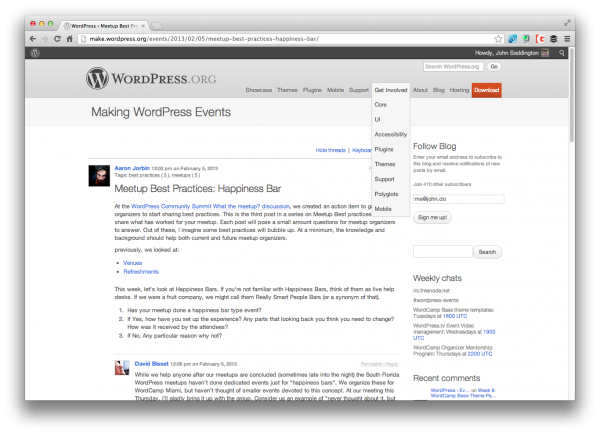This screenshot has width=600, height=435.
Task: Click WordPress - Ev... recent comment link
Action: pos(448,390)
